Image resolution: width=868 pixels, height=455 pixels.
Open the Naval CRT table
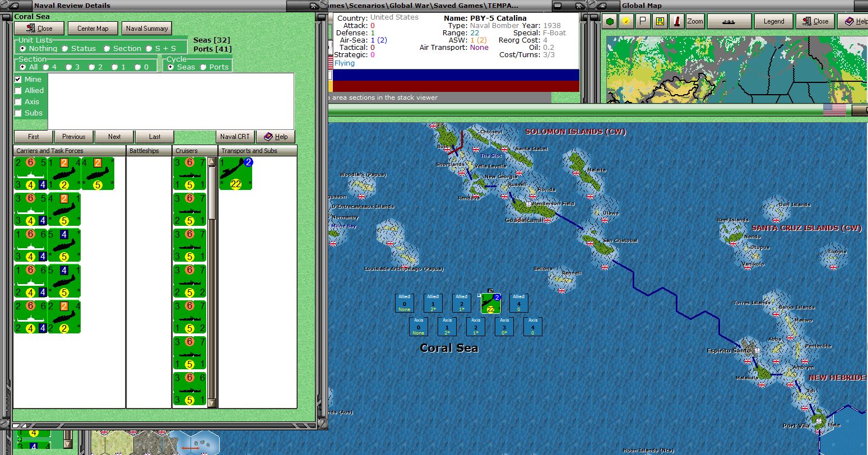(235, 136)
